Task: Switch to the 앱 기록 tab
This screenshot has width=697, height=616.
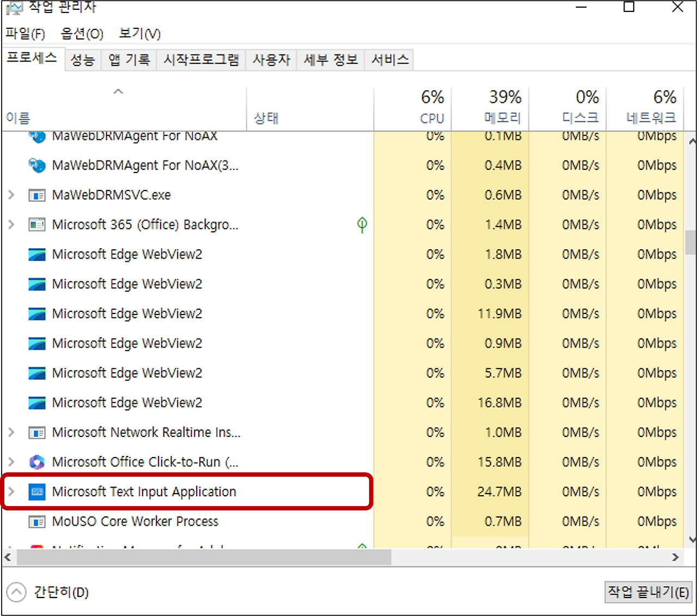Action: click(x=129, y=60)
